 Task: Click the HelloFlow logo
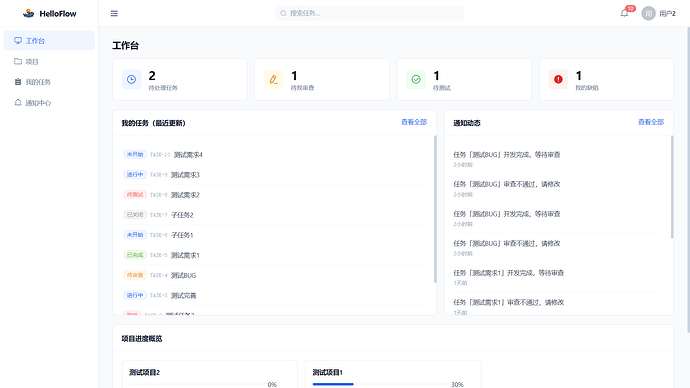pyautogui.click(x=49, y=14)
